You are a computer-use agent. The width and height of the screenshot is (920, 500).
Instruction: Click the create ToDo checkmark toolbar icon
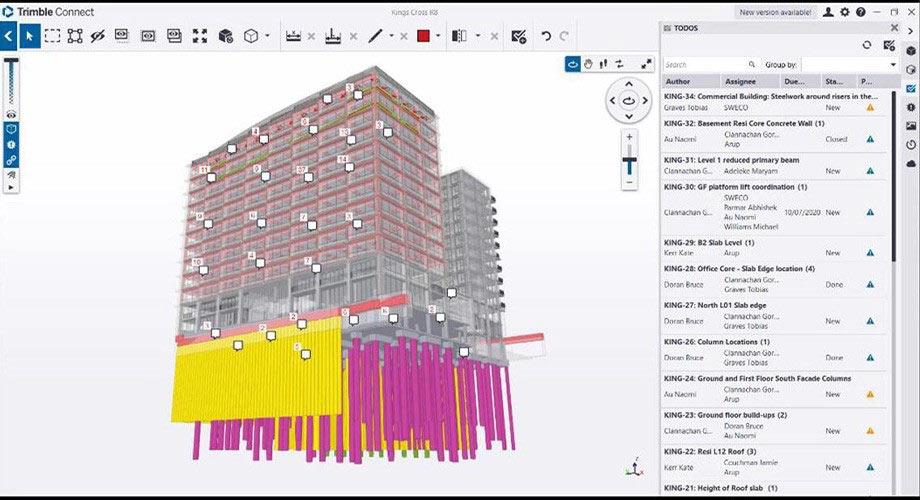pyautogui.click(x=518, y=36)
